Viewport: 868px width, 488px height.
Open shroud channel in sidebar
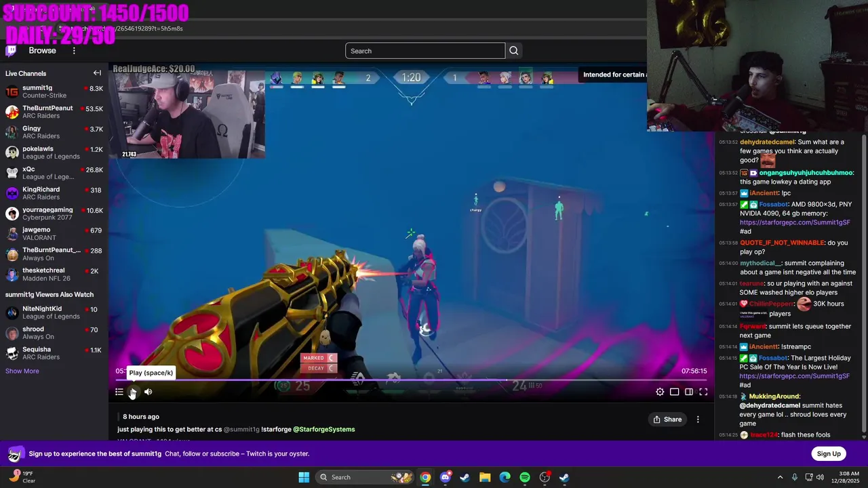point(54,333)
